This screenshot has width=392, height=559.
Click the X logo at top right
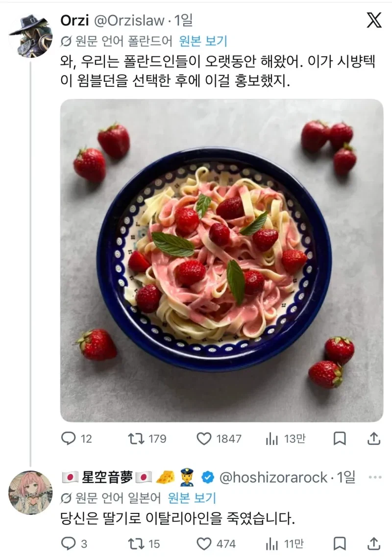pos(374,21)
